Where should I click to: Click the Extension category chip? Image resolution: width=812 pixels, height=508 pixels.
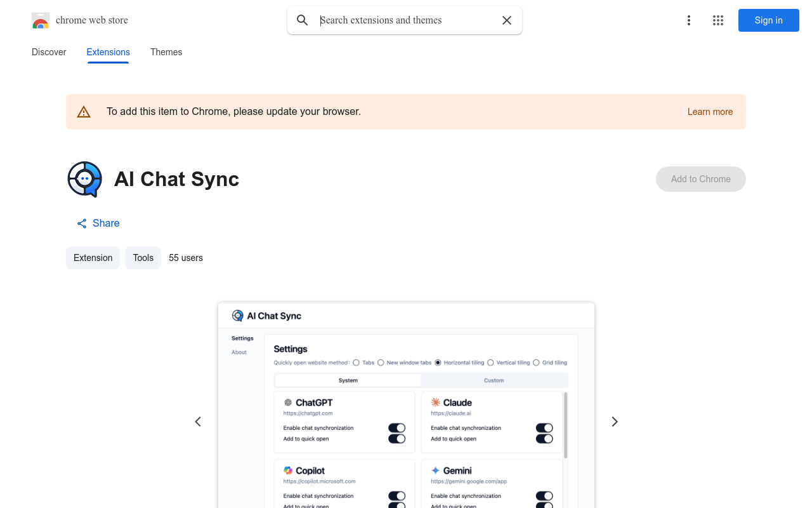click(93, 258)
